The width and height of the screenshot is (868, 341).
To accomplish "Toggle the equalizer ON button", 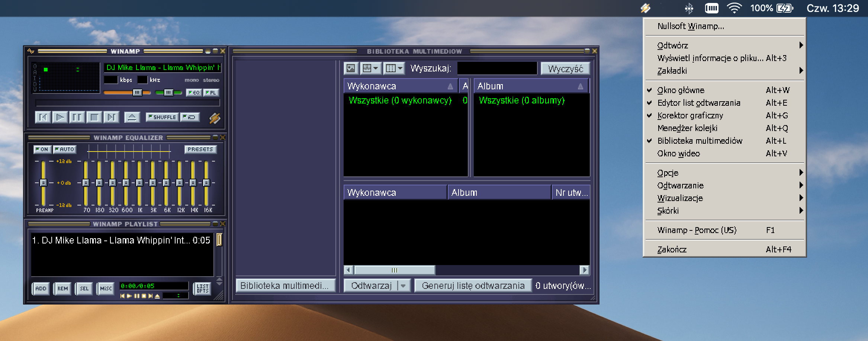I will pyautogui.click(x=43, y=149).
